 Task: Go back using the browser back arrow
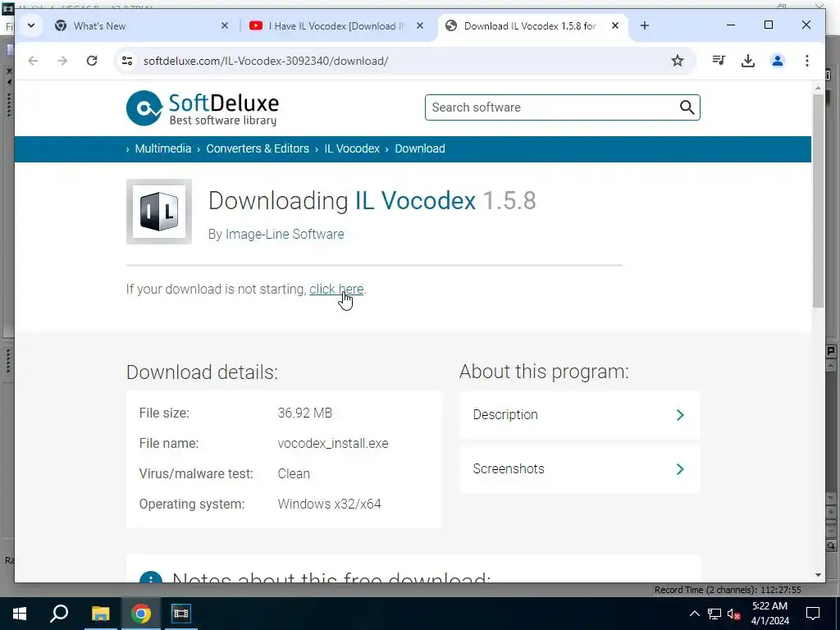click(33, 61)
